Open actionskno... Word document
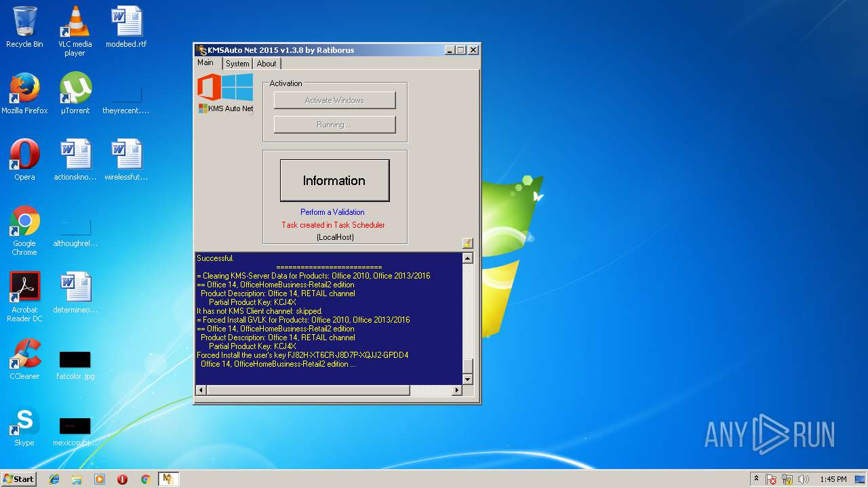 tap(75, 160)
